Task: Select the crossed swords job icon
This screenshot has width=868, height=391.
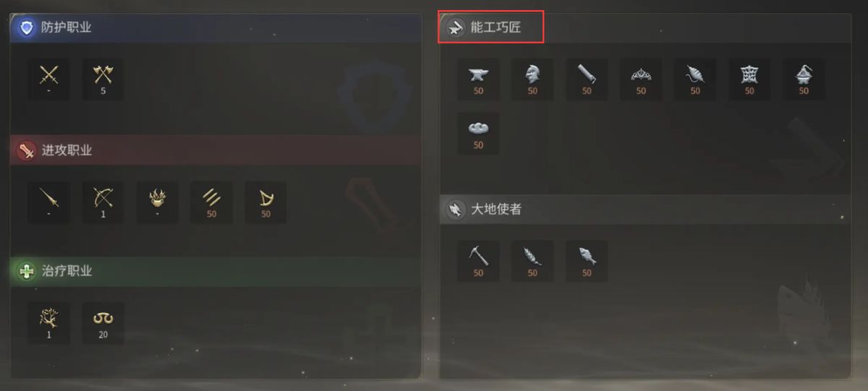Action: point(49,80)
